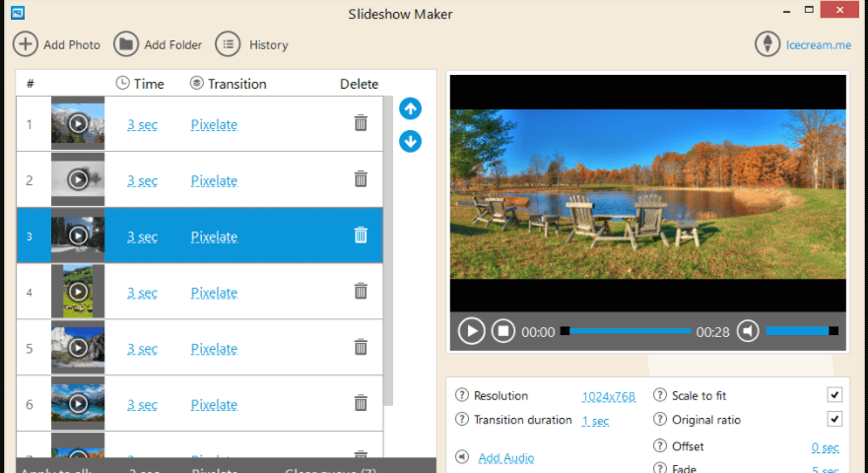This screenshot has height=473, width=868.
Task: Delete slide 5 with trash icon
Action: point(361,347)
